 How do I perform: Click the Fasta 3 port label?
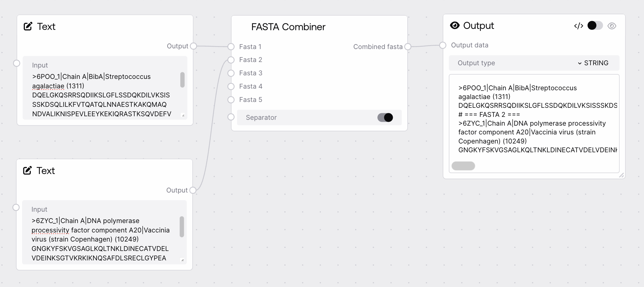pos(250,73)
